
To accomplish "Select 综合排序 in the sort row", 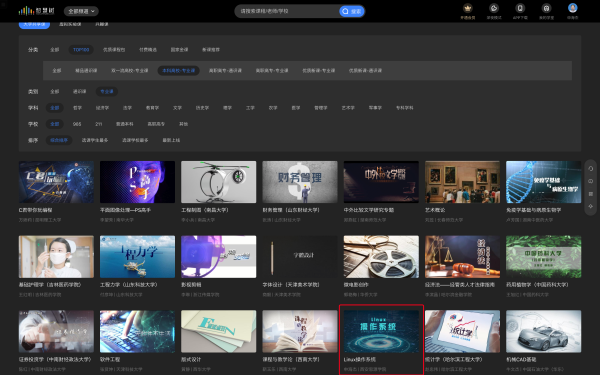I will 59,140.
